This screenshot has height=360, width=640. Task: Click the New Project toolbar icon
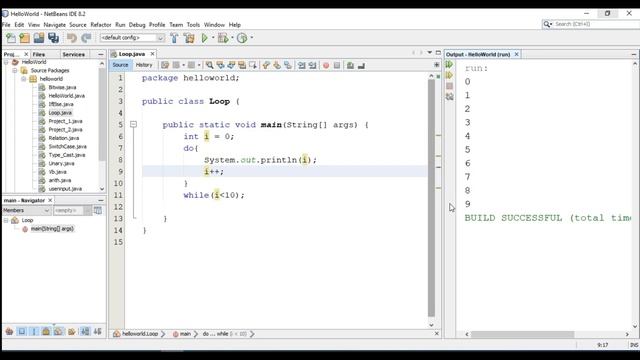point(24,38)
